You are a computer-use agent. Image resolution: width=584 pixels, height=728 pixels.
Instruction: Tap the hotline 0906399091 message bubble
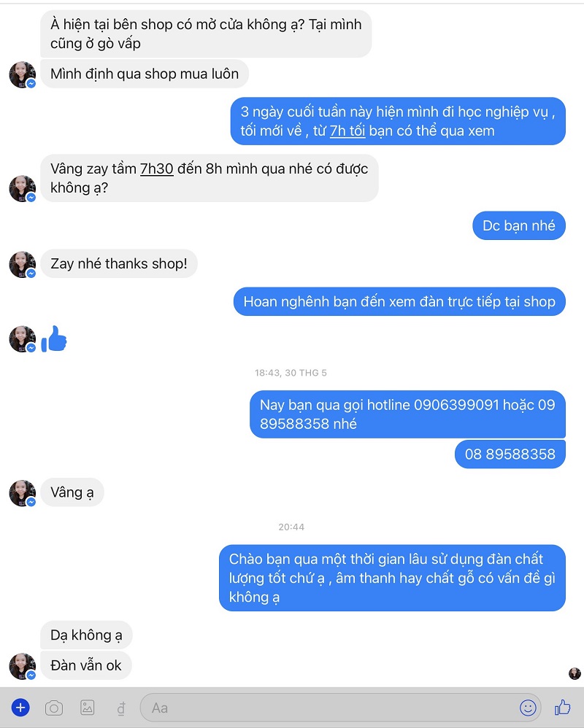point(407,414)
